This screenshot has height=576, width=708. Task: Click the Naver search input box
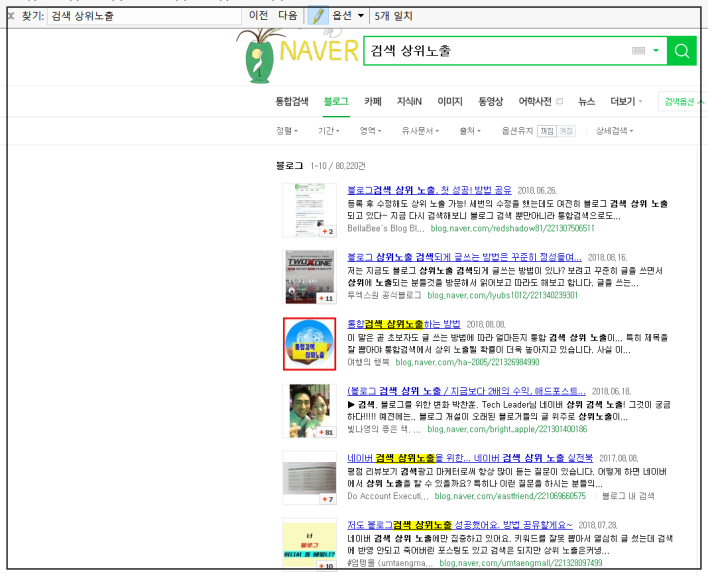pos(497,51)
